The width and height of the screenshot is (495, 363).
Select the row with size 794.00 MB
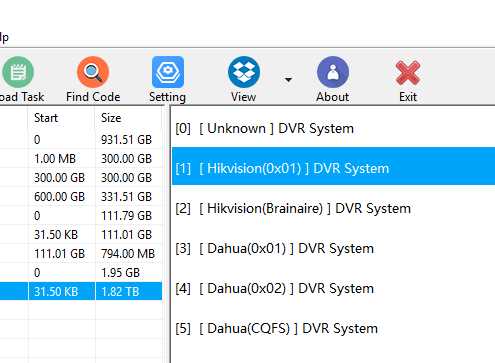(x=81, y=253)
